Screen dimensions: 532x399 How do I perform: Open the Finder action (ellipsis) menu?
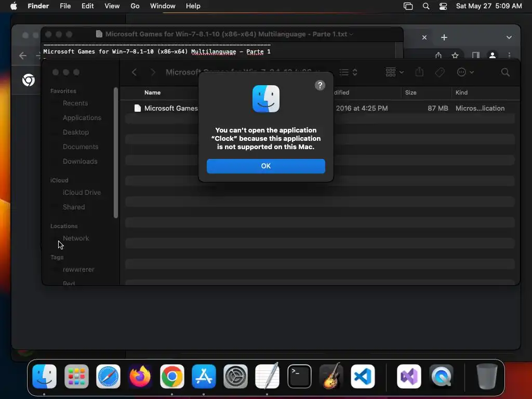pos(465,72)
